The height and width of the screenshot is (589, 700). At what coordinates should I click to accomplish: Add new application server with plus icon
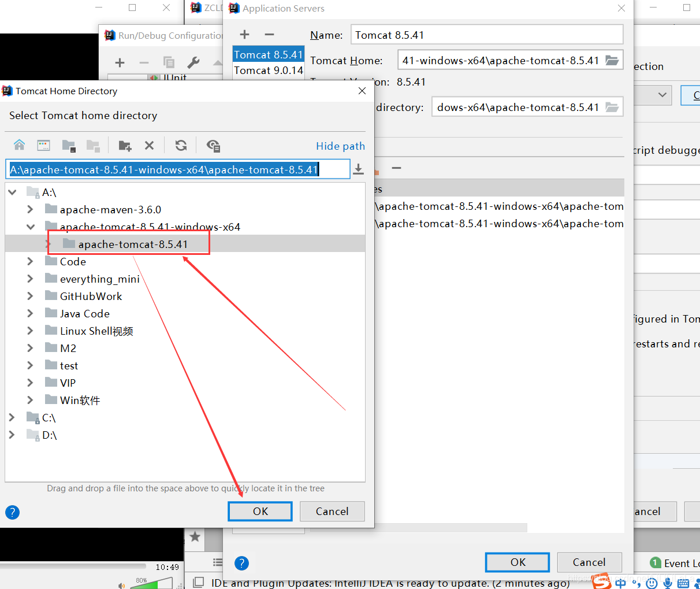[x=245, y=35]
